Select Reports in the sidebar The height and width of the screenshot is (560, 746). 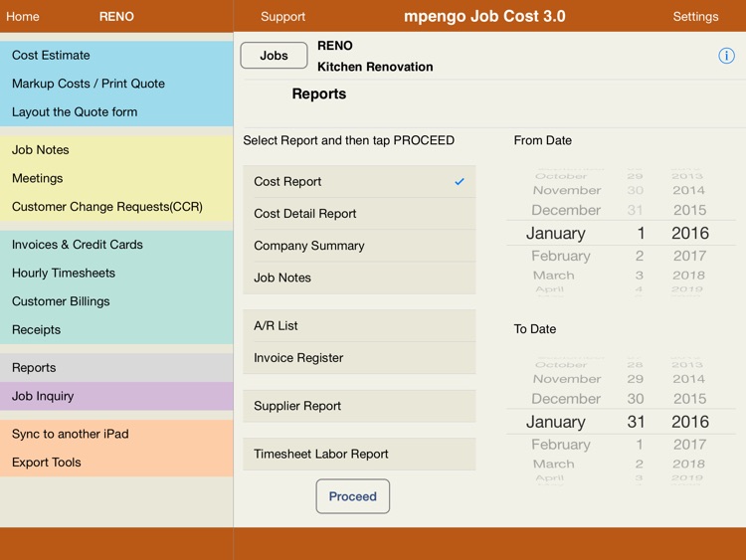(x=116, y=368)
